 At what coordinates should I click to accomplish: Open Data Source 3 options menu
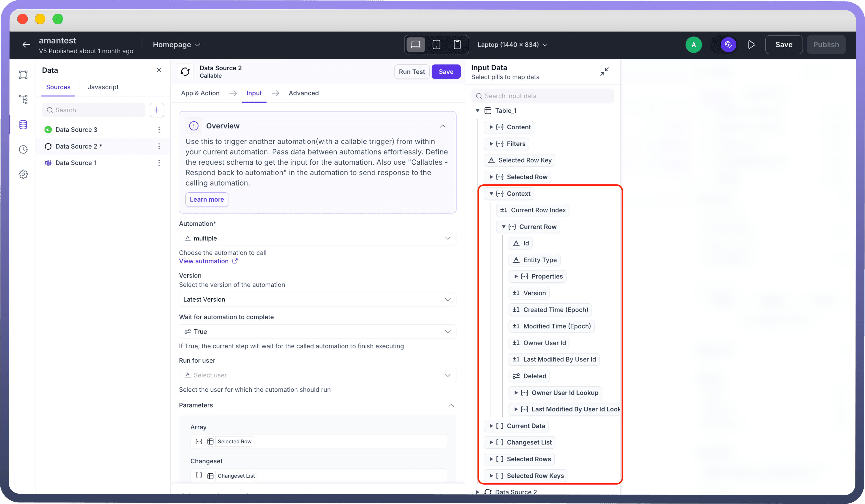tap(159, 129)
